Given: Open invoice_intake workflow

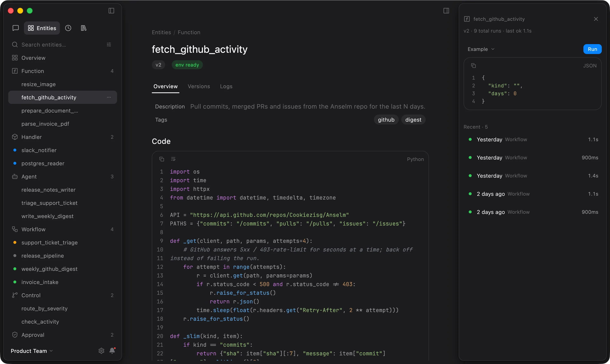Looking at the screenshot, I should 62,282.
